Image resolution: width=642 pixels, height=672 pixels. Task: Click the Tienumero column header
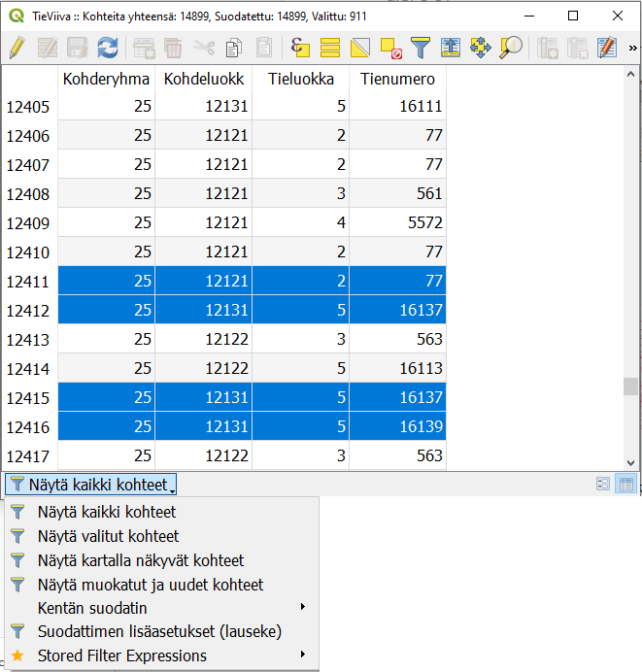397,79
